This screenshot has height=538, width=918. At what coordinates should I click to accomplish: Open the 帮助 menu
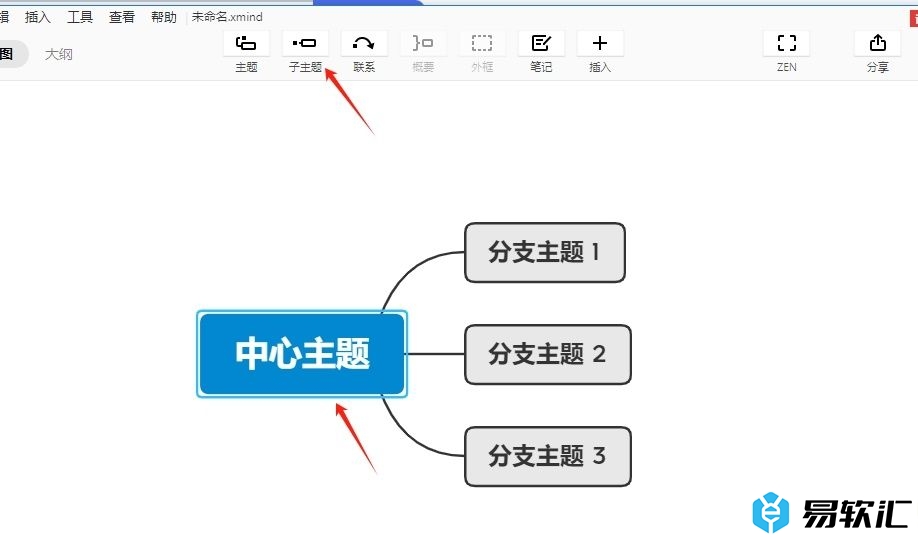(164, 17)
